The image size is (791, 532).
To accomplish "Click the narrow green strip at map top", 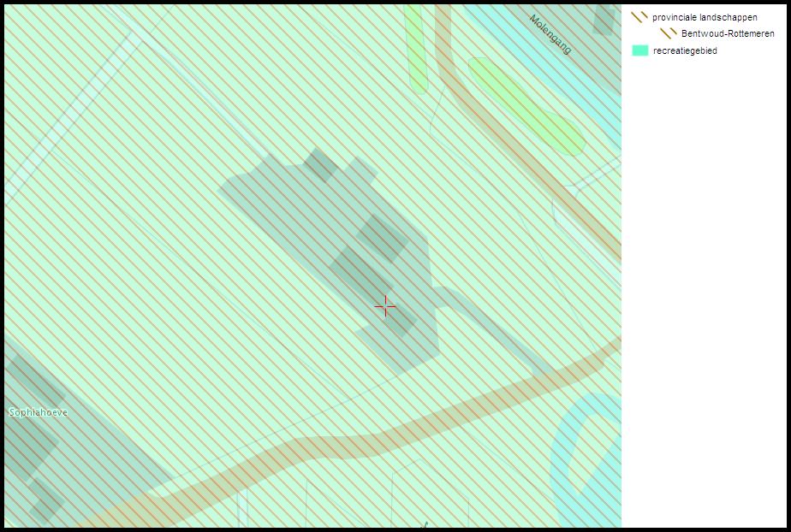I will (416, 48).
